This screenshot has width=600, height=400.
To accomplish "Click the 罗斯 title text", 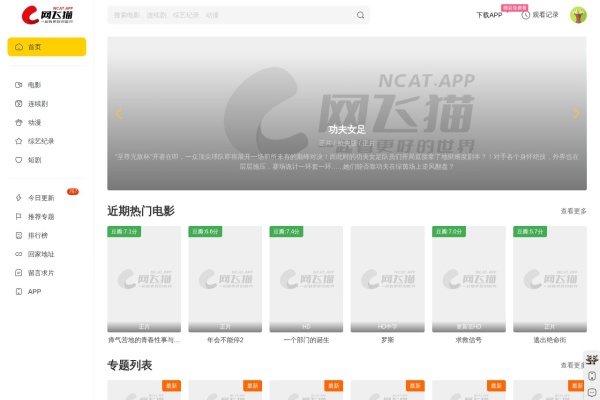I will pyautogui.click(x=388, y=340).
